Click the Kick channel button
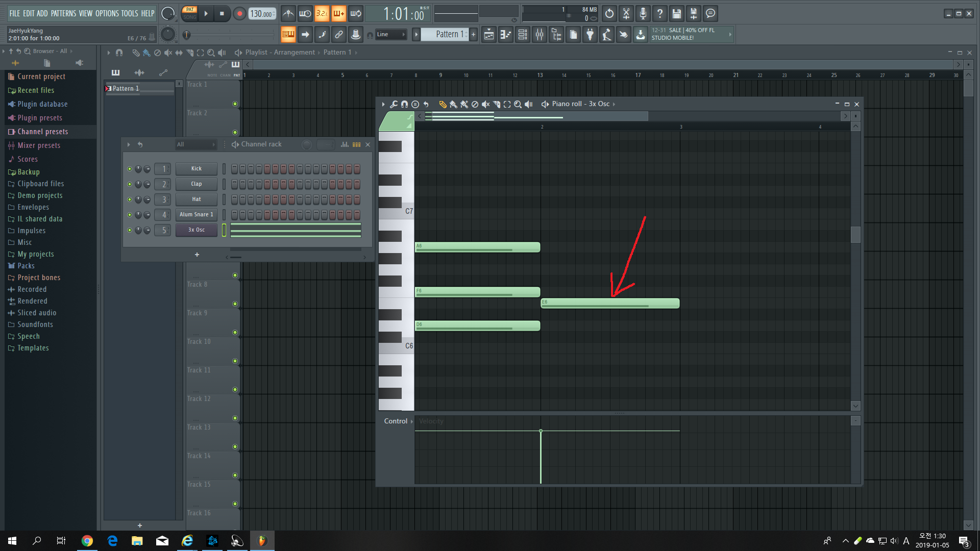 click(x=197, y=169)
